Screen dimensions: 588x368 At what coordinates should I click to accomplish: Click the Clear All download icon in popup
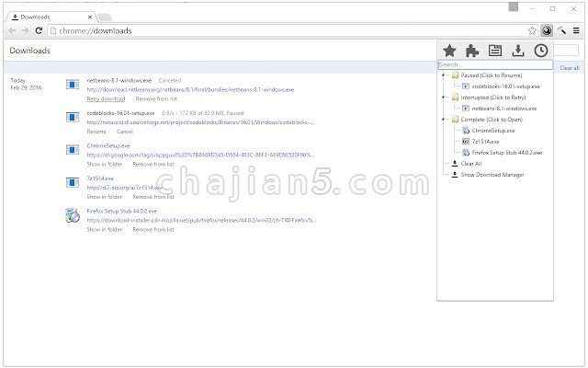[x=455, y=164]
